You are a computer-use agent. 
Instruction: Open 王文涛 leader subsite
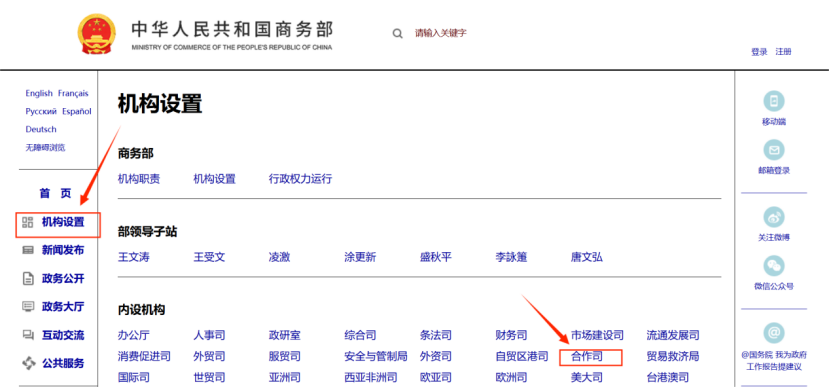pos(133,257)
